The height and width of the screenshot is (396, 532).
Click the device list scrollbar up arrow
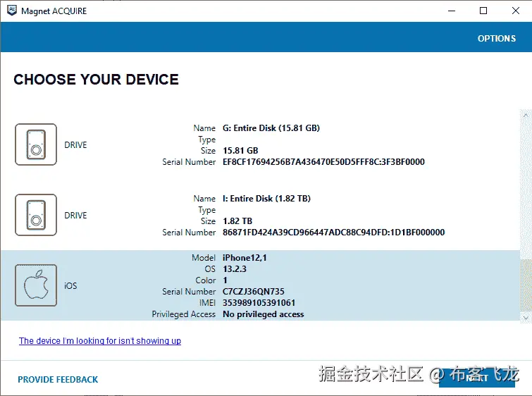[x=526, y=116]
